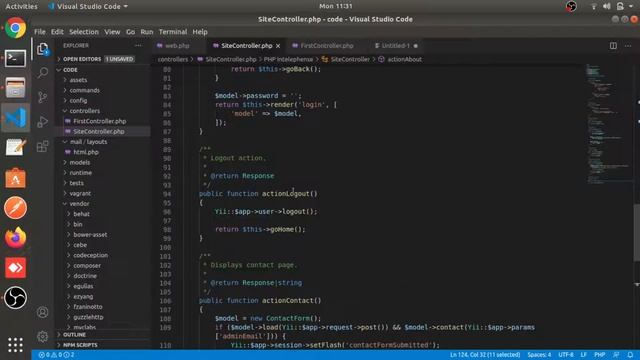The image size is (640, 360).
Task: Open the Mon 11:31 clock menu
Action: point(336,6)
